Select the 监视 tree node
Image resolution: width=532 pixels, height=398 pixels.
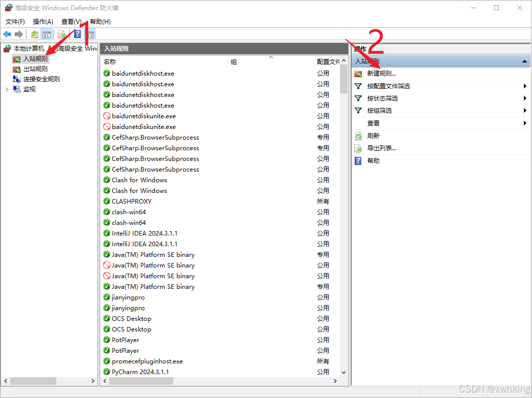(x=29, y=89)
